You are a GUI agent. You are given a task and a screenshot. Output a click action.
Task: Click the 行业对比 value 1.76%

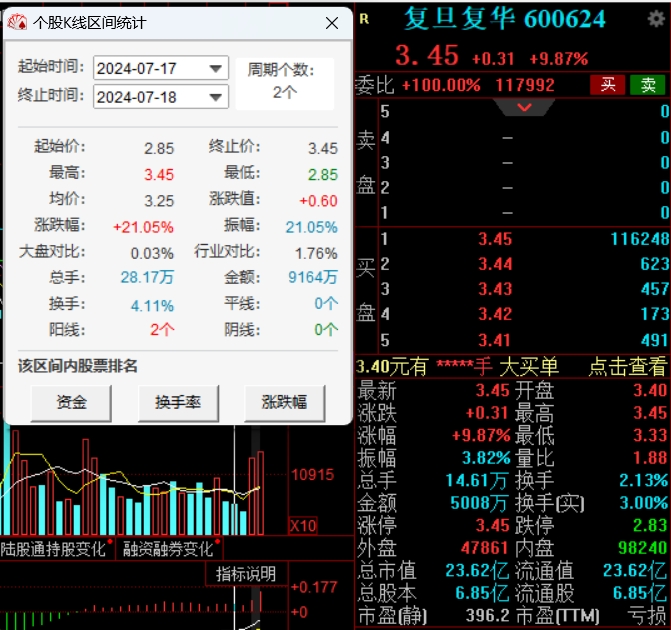click(x=316, y=253)
